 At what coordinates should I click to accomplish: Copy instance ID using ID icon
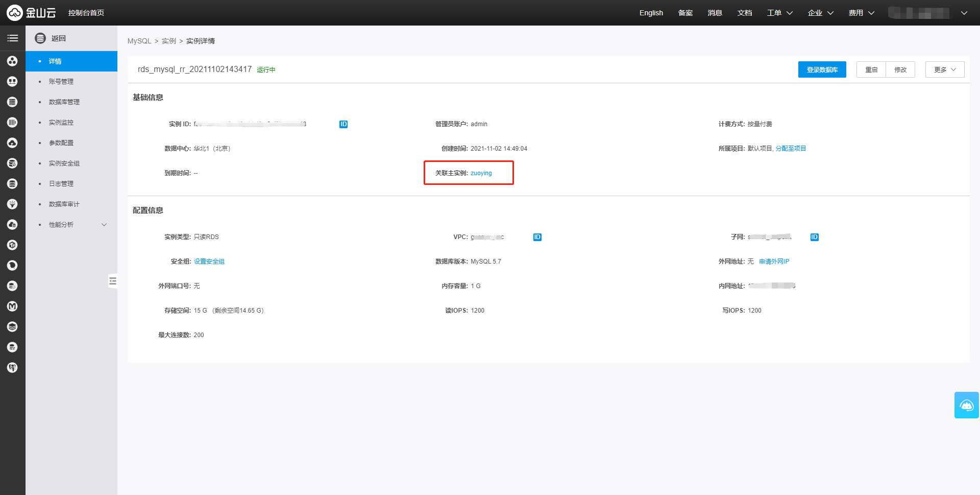click(344, 124)
